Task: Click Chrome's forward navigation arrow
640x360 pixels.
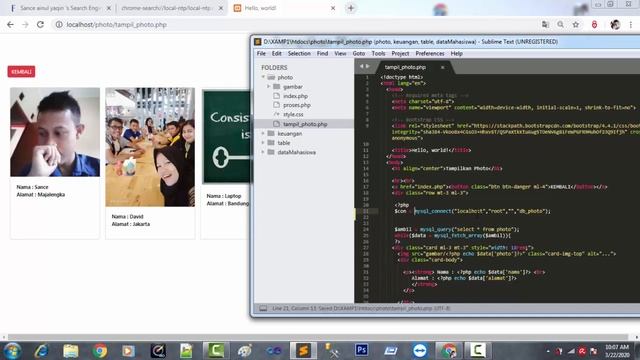Action: [x=25, y=24]
